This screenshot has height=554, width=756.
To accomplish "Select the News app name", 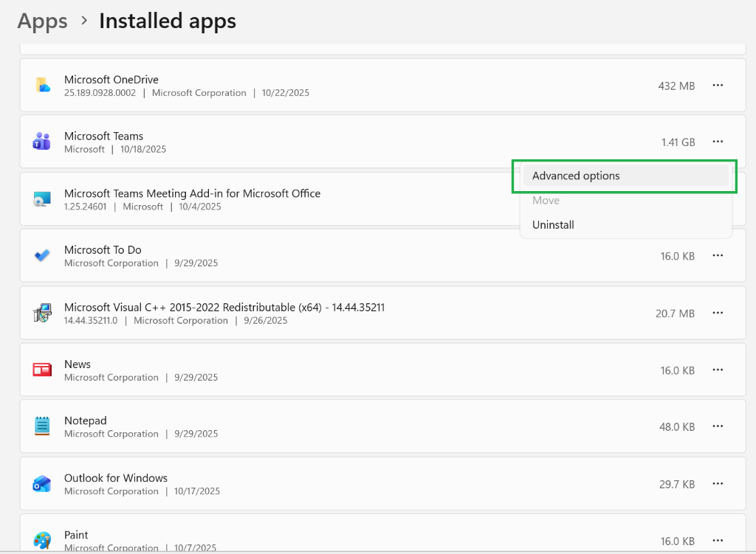I will coord(77,364).
